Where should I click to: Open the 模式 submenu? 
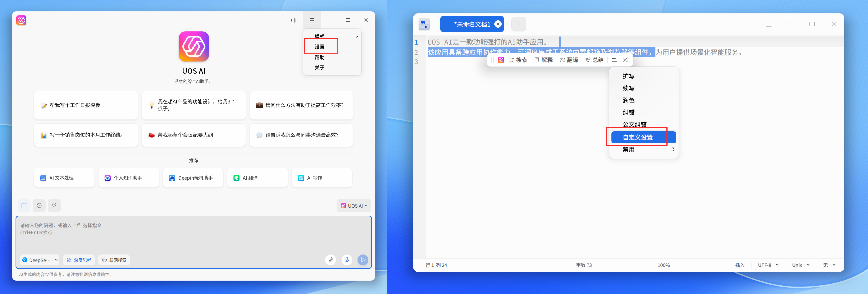pos(332,36)
